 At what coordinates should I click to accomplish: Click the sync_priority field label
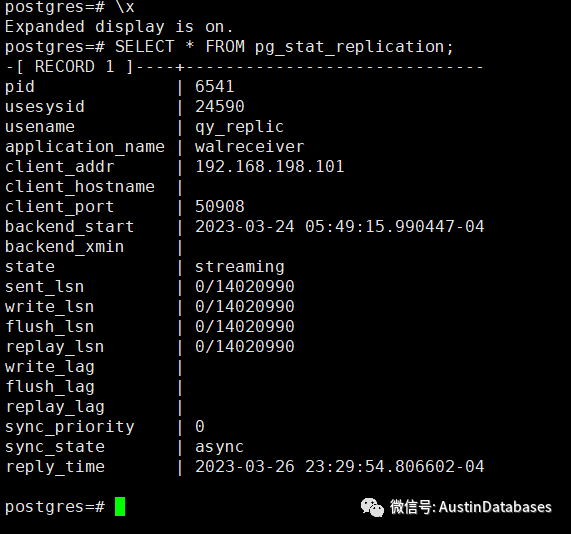pyautogui.click(x=70, y=428)
